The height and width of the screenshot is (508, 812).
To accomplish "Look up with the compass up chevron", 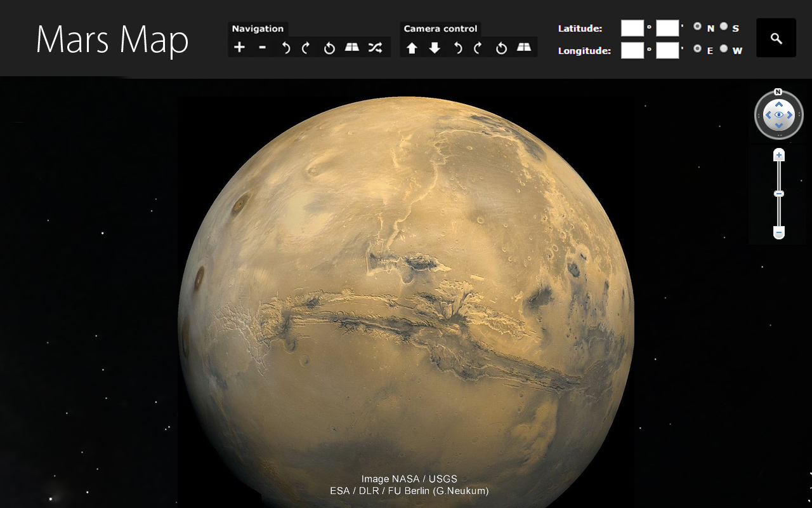I will (779, 104).
